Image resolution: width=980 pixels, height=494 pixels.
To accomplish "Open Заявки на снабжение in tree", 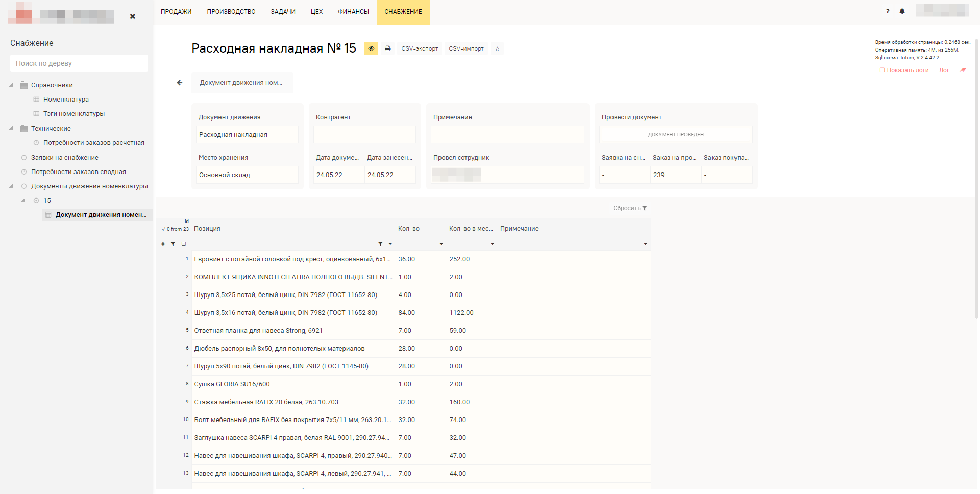I will (65, 158).
